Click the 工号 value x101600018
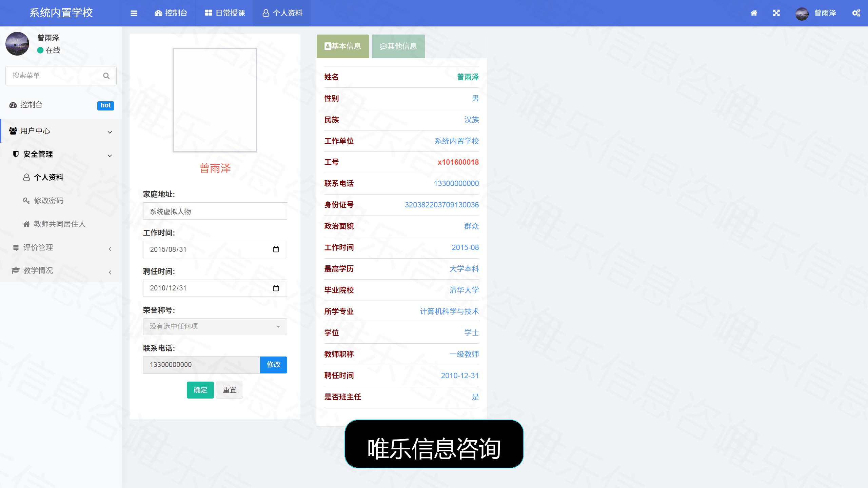This screenshot has height=488, width=868. (458, 162)
